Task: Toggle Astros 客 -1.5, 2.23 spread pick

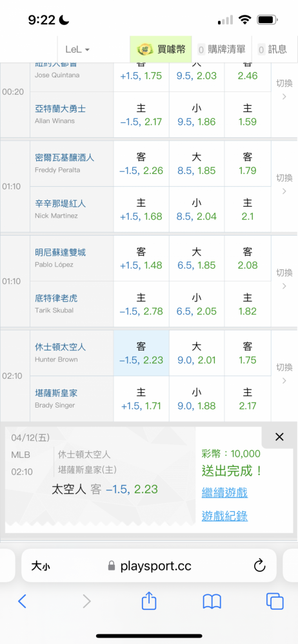Action: (x=141, y=353)
